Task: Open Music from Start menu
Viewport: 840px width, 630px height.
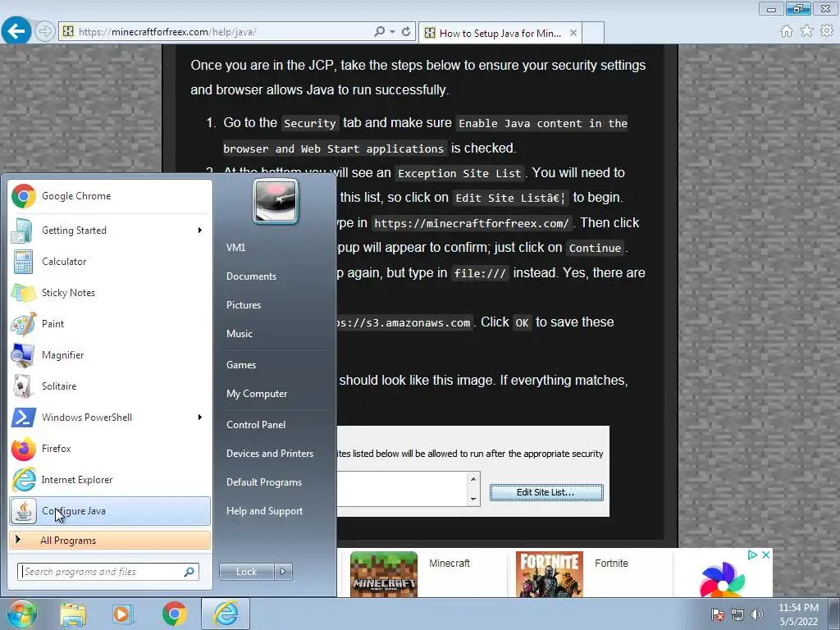Action: pyautogui.click(x=240, y=334)
